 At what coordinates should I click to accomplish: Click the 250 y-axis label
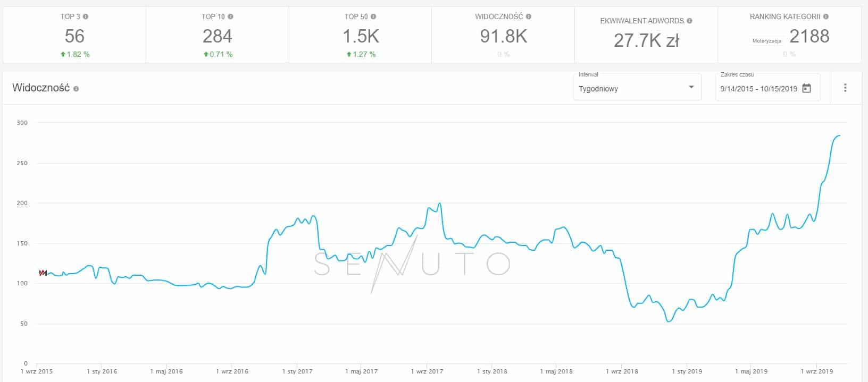tap(22, 163)
